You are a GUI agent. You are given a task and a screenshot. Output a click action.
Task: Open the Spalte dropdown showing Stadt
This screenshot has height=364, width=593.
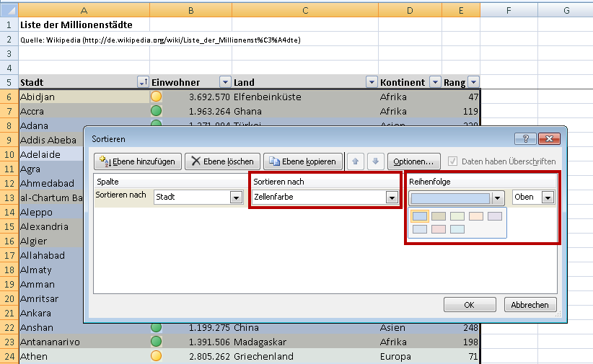pos(235,197)
